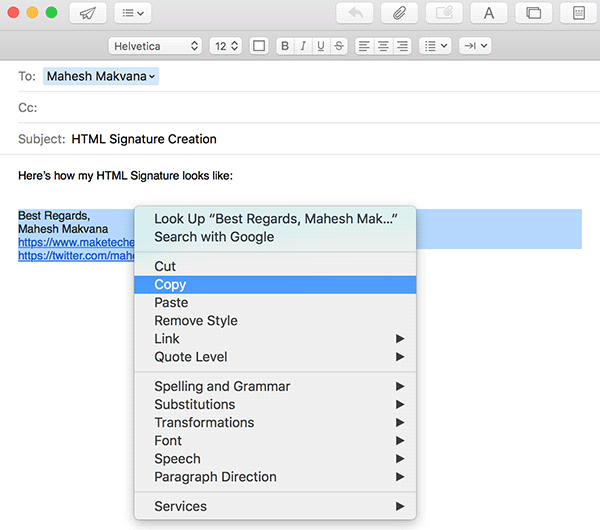The image size is (600, 530).
Task: Click the body text 'Here's how my HTML Signature looks like:'
Action: pyautogui.click(x=126, y=176)
